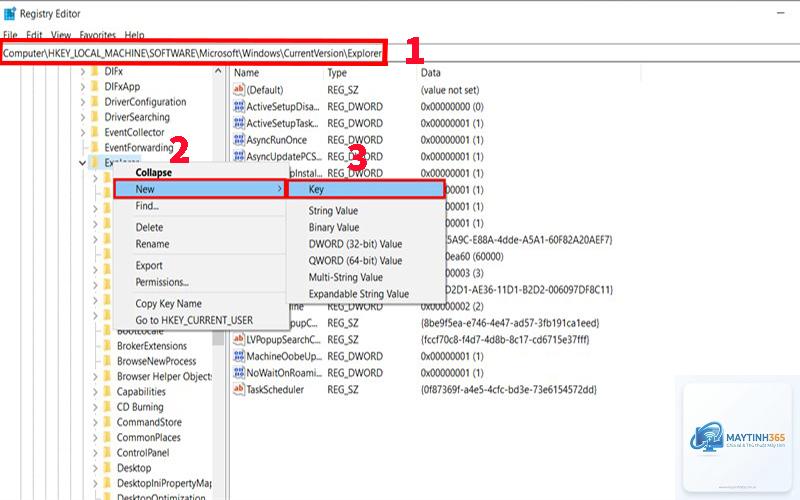Image resolution: width=800 pixels, height=500 pixels.
Task: Select the (Default) value string icon
Action: coord(239,90)
